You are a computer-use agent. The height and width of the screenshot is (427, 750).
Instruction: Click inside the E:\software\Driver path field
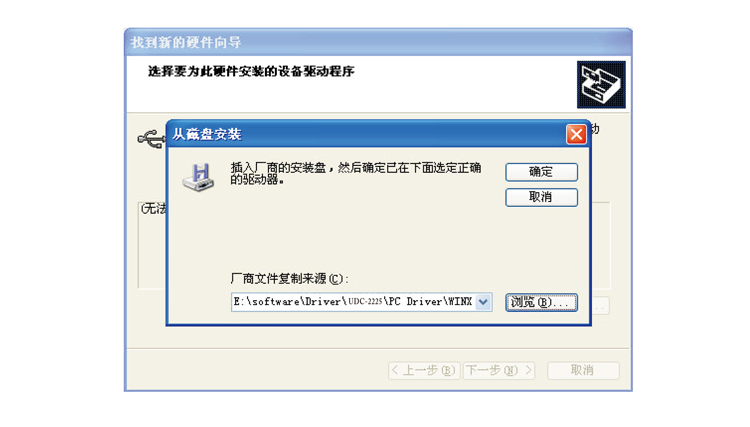click(353, 302)
